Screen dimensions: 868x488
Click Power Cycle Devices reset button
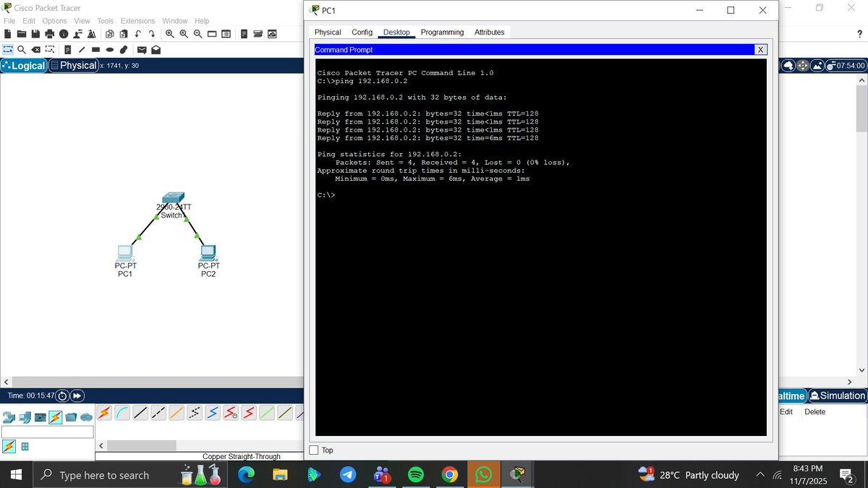(62, 395)
